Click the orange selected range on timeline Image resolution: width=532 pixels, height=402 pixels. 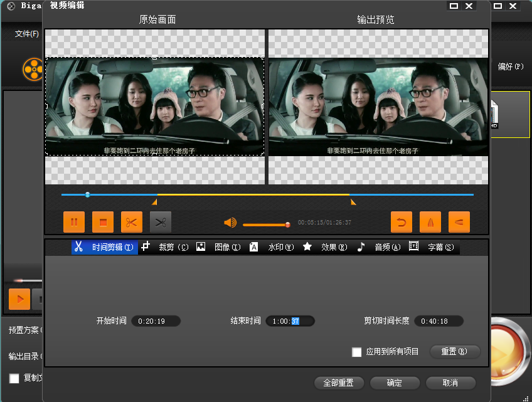pos(253,194)
